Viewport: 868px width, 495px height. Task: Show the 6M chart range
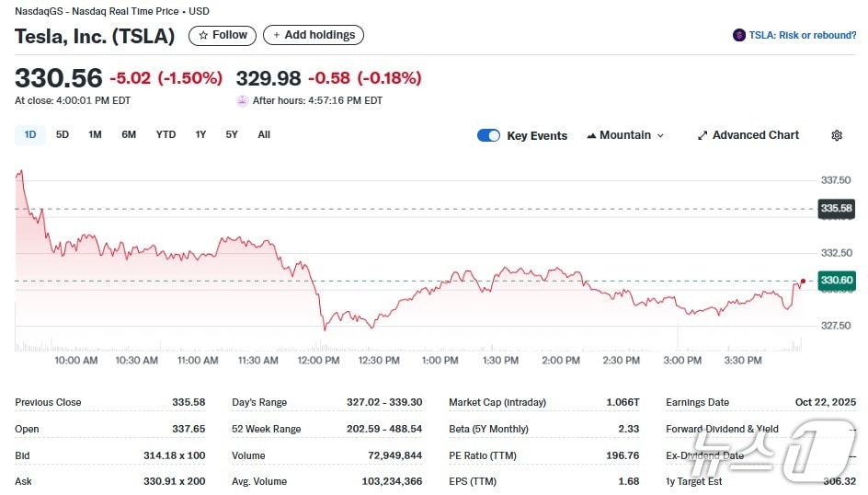point(129,135)
